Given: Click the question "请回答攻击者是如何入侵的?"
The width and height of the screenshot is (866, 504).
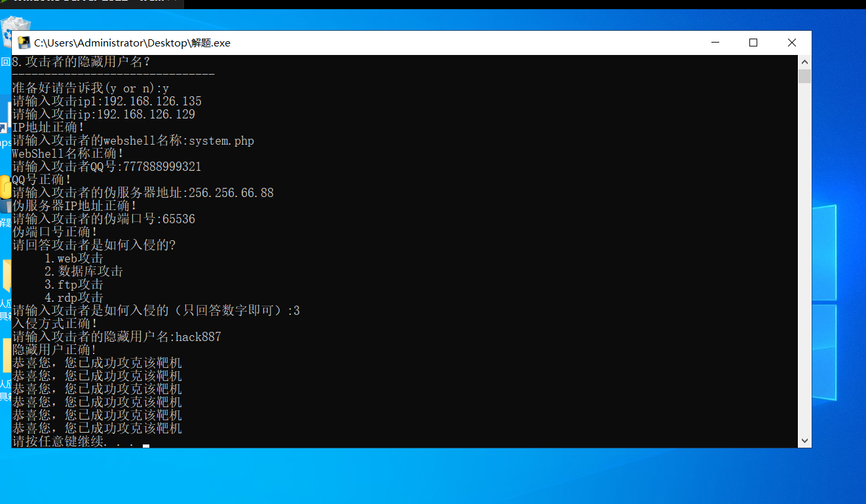Looking at the screenshot, I should point(94,245).
